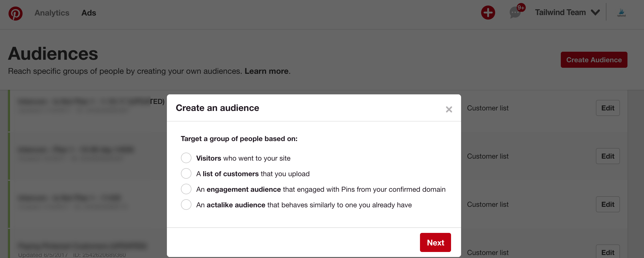The height and width of the screenshot is (258, 644).
Task: Click the red plus icon in the header
Action: [488, 12]
